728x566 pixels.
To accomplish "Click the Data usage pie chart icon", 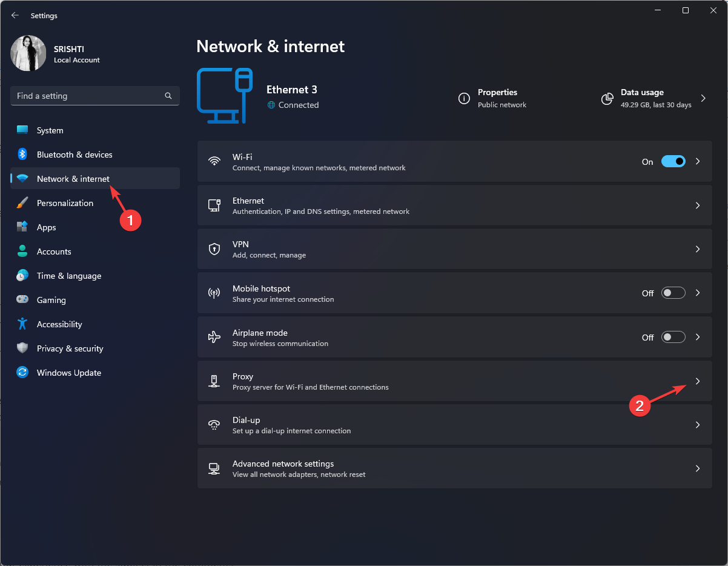I will (607, 99).
